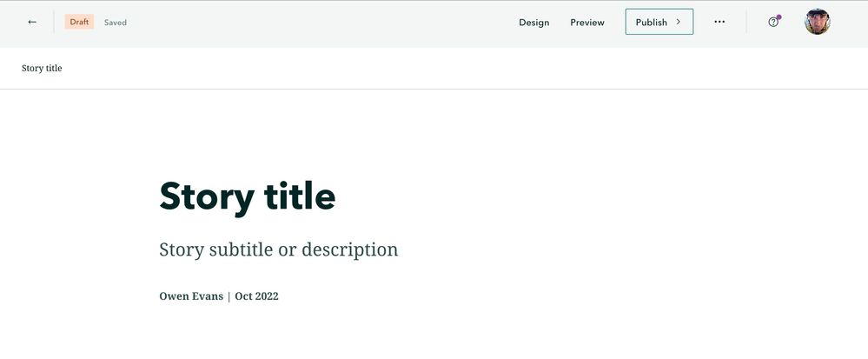Open the user profile avatar

point(818,23)
